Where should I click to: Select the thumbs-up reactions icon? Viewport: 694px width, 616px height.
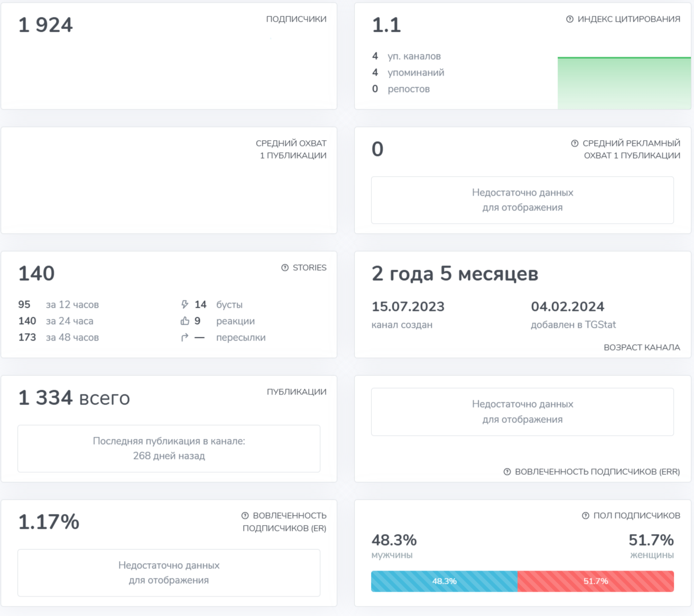click(184, 320)
